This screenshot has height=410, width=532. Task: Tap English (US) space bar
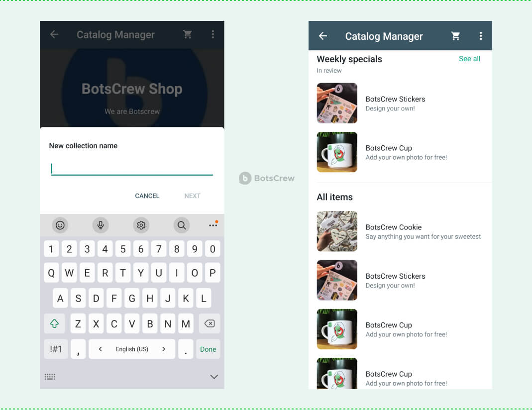click(132, 349)
